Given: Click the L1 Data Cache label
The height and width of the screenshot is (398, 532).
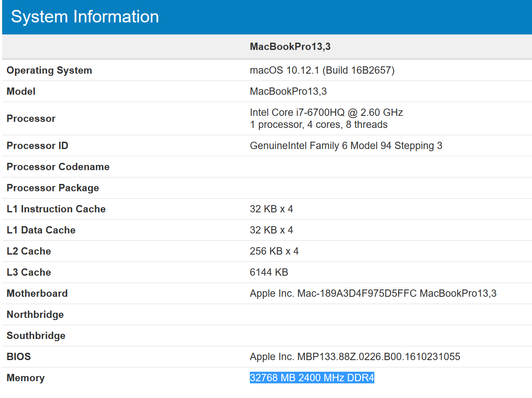Looking at the screenshot, I should [x=41, y=230].
